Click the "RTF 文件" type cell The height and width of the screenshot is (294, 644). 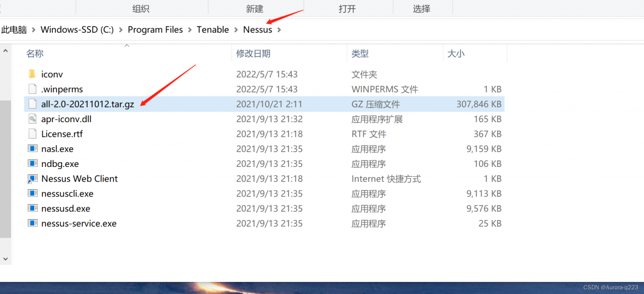369,134
